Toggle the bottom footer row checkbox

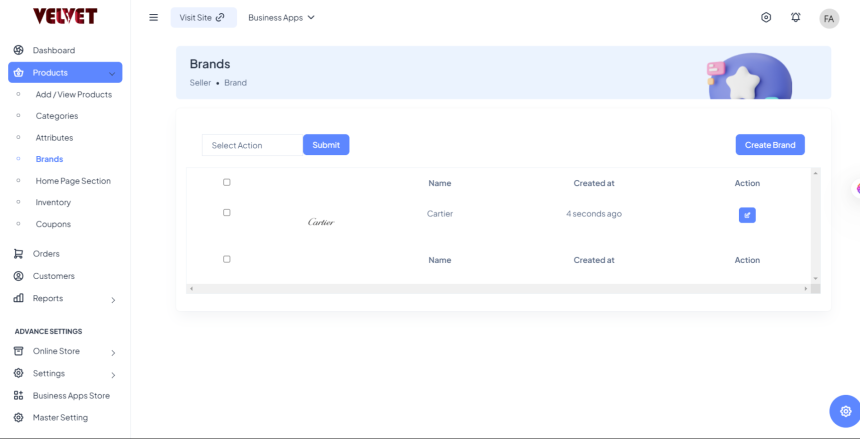[x=227, y=259]
